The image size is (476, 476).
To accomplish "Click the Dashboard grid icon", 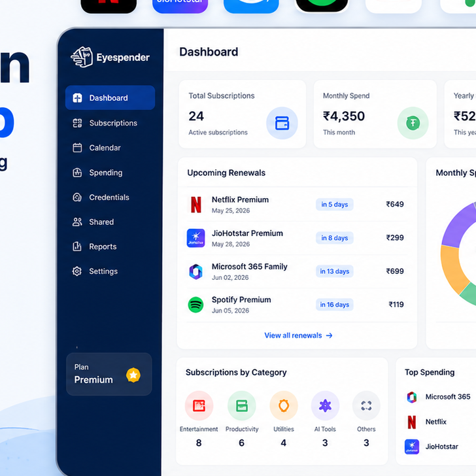I will 77,98.
